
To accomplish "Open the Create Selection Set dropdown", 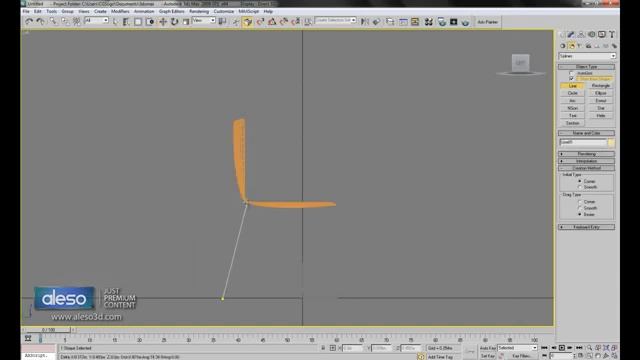I will pyautogui.click(x=336, y=20).
